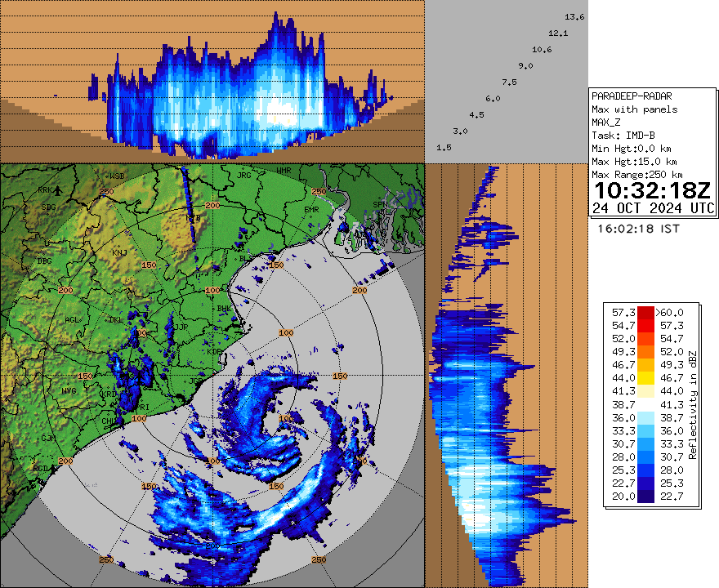The width and height of the screenshot is (719, 588).
Task: Click the 7.5 height scale label
Action: coord(509,82)
